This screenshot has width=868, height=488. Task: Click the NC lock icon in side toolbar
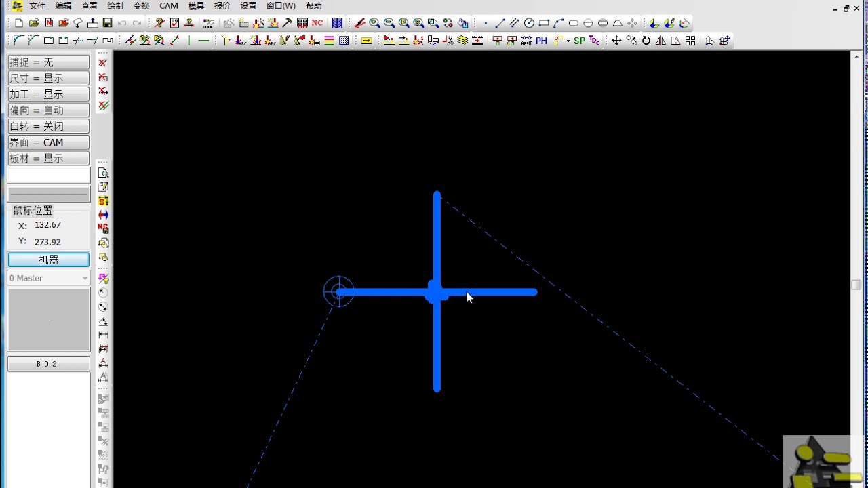pos(103,228)
